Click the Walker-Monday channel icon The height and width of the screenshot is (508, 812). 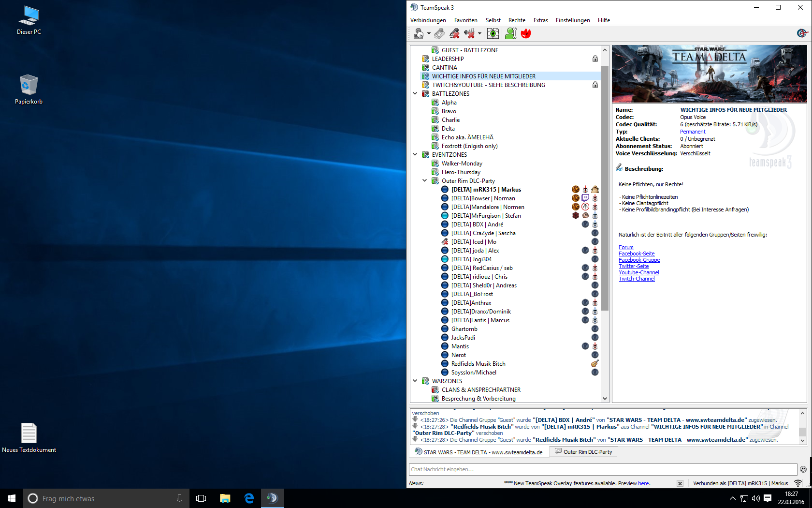(435, 163)
